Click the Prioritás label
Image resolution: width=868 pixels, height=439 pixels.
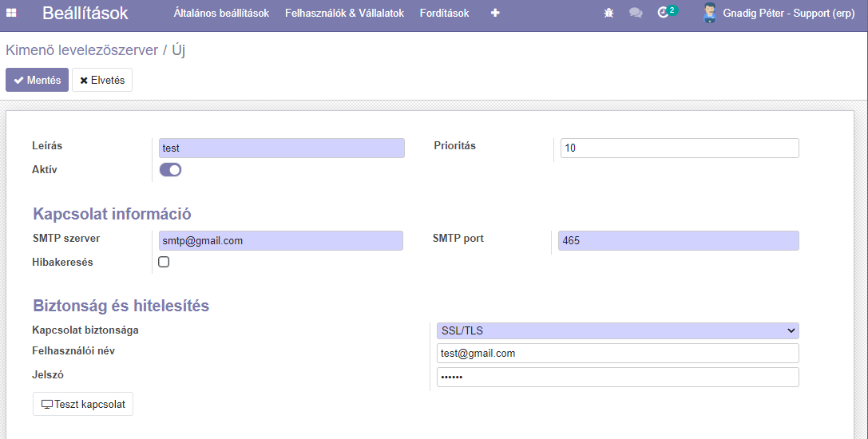click(454, 145)
